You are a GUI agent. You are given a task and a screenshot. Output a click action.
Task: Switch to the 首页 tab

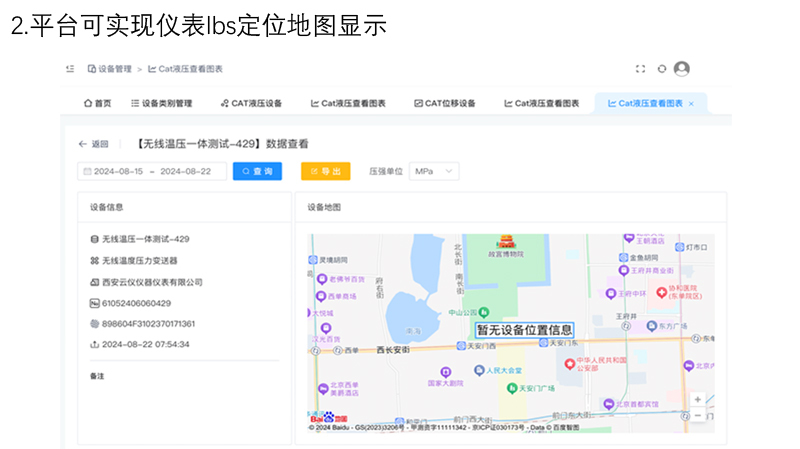click(98, 103)
